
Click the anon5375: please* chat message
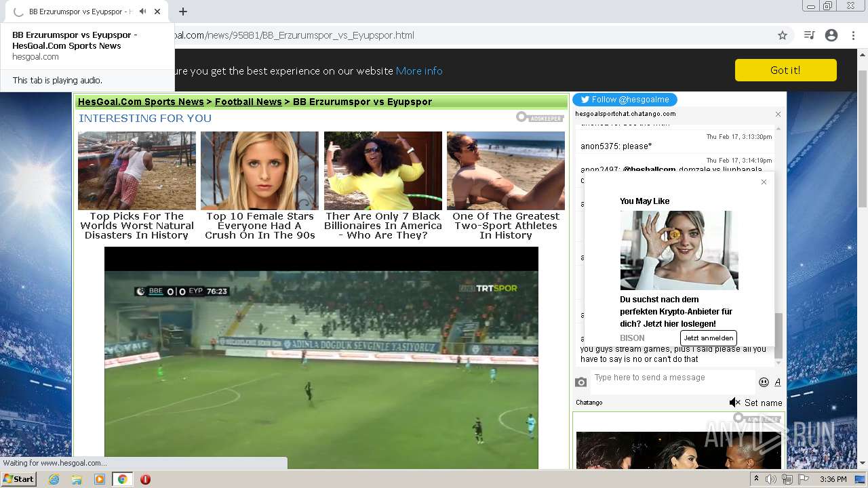tap(616, 146)
